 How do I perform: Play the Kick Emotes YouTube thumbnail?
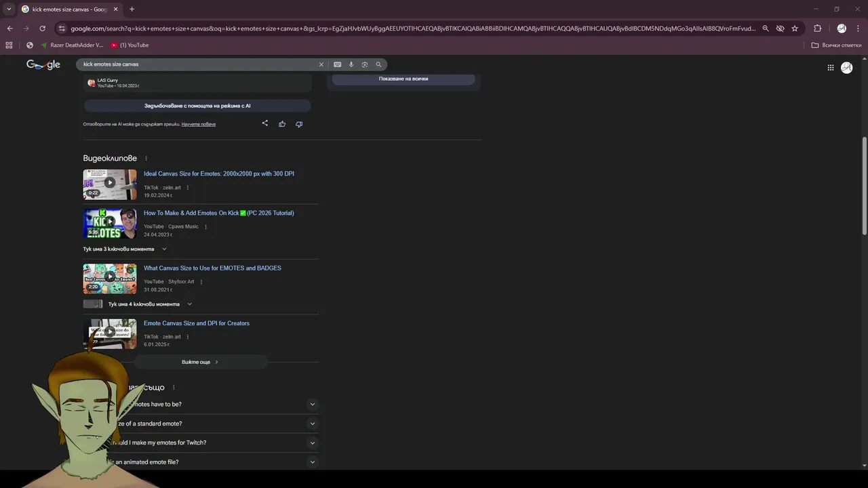pos(110,224)
